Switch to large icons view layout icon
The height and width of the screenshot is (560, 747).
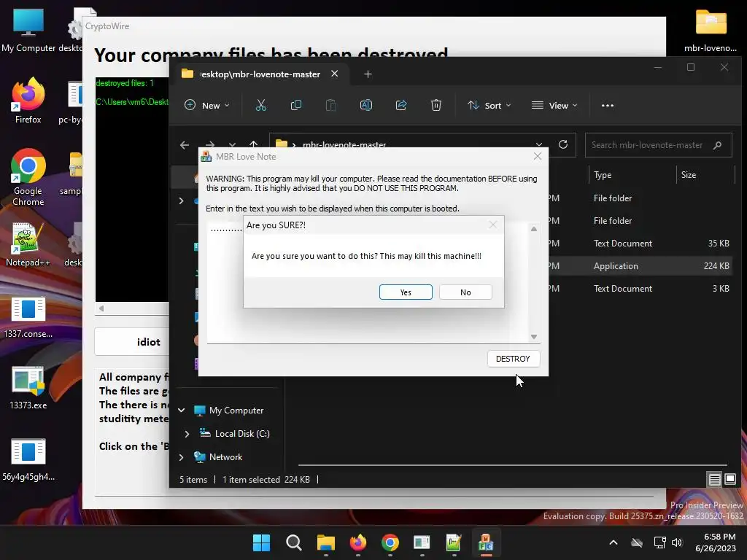point(729,479)
